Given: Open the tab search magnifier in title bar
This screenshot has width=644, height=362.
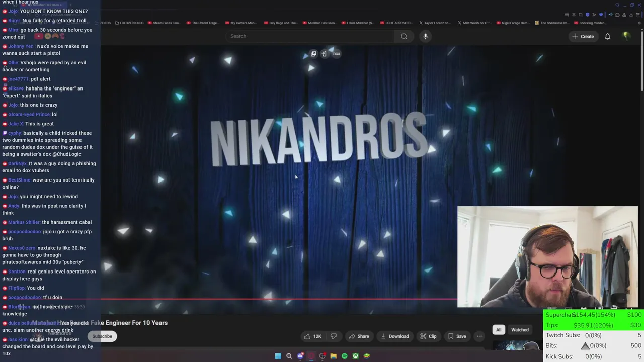Looking at the screenshot, I should pos(617,5).
